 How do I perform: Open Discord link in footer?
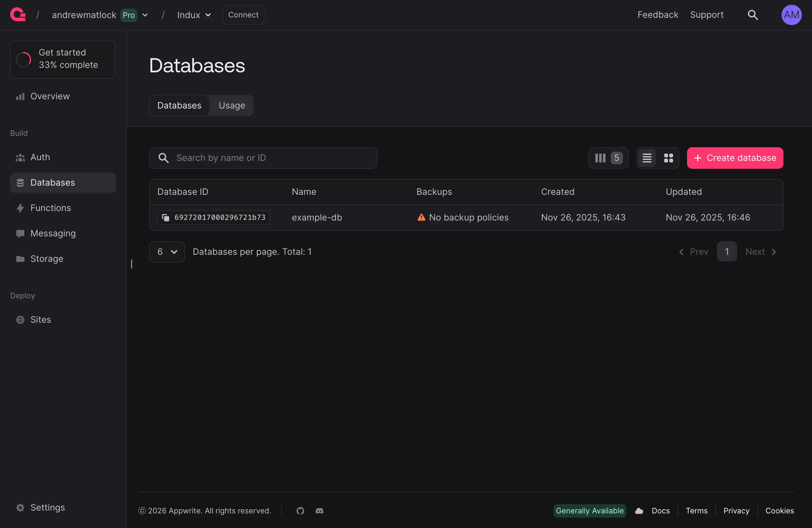click(319, 511)
